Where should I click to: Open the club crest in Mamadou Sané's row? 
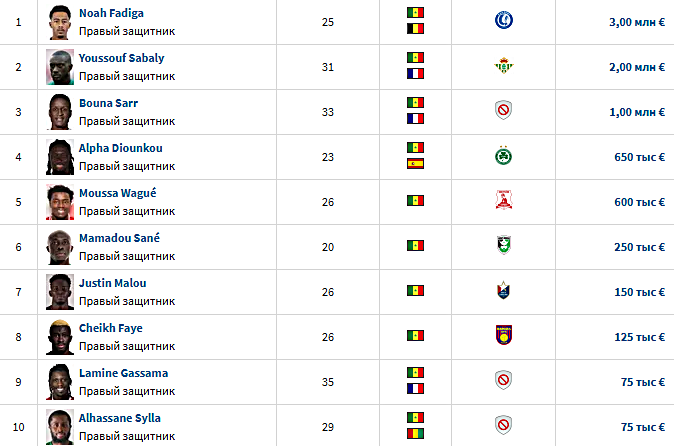tap(503, 245)
